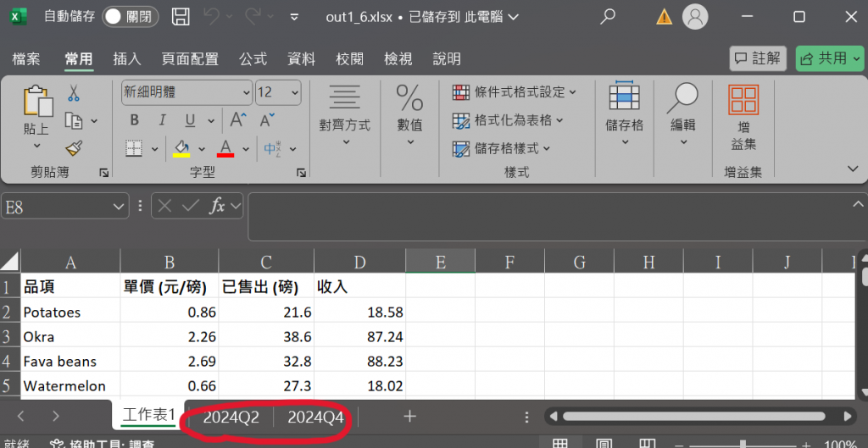
Task: Click the zoom slider handle
Action: tap(743, 444)
